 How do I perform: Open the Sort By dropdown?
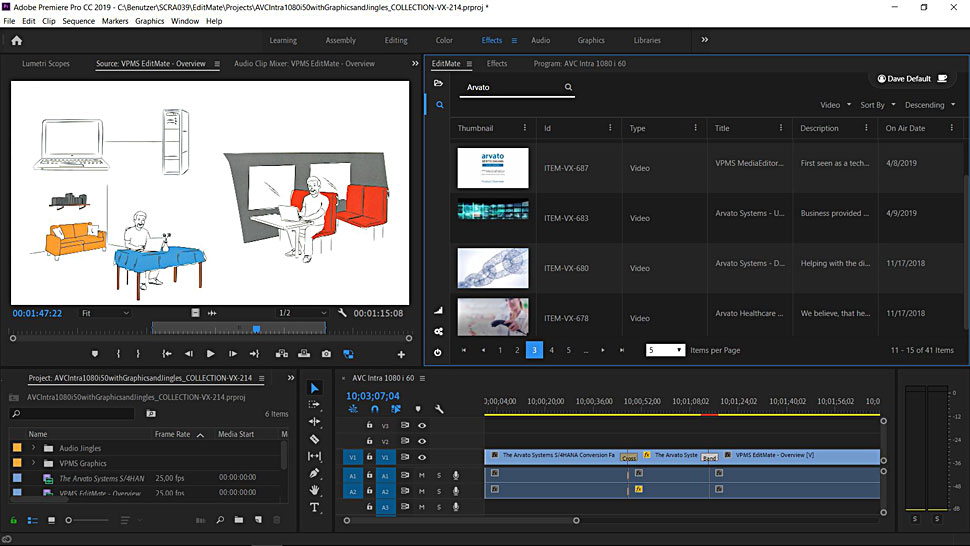877,105
